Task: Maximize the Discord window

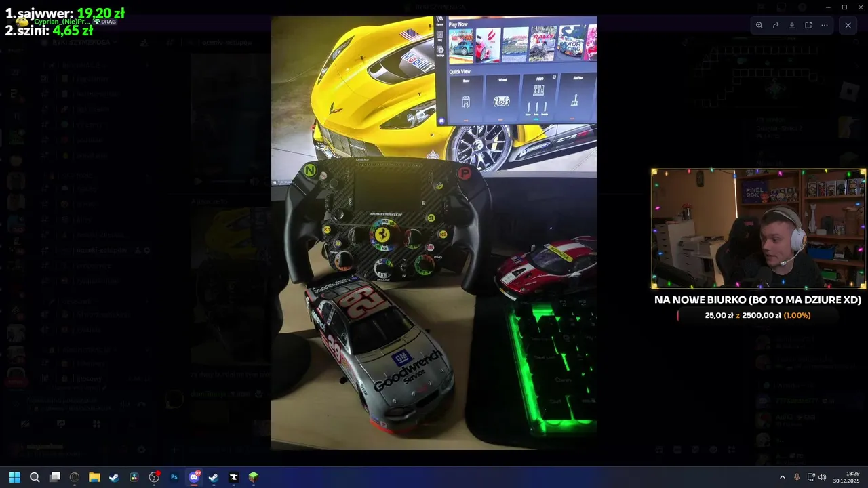Action: (x=844, y=7)
